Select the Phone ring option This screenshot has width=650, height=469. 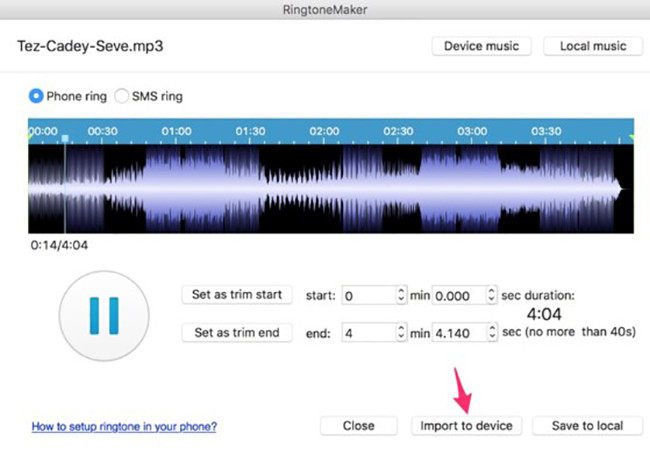click(x=37, y=97)
